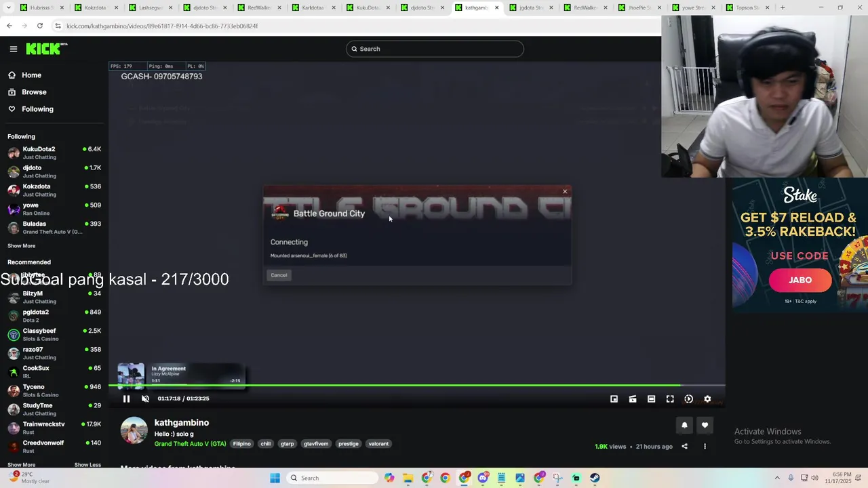
Task: Open the Windows Start menu
Action: (x=275, y=478)
